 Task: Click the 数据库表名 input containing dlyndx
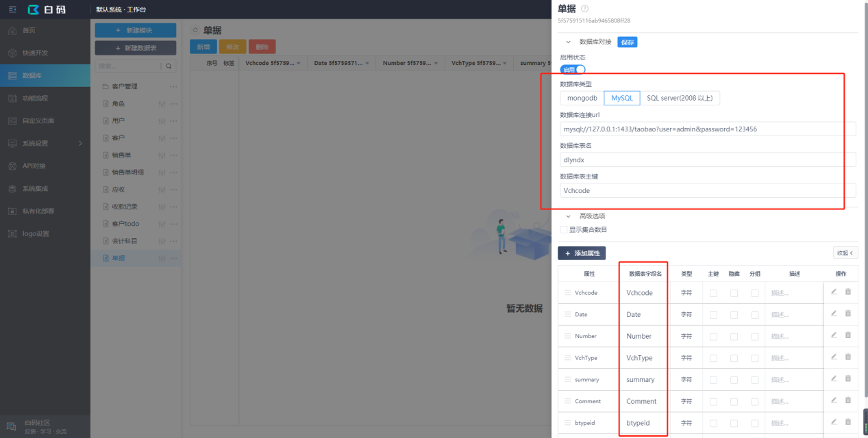[x=708, y=159]
